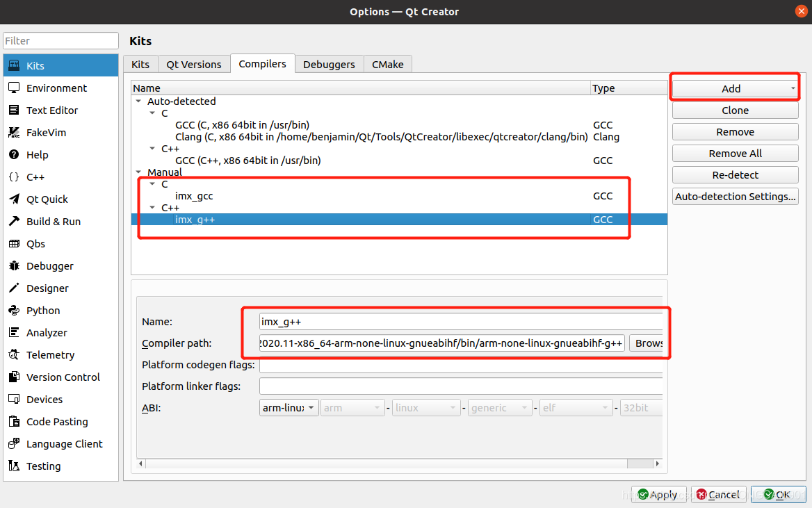812x508 pixels.
Task: Open Auto-detection Settings dialog
Action: [735, 197]
